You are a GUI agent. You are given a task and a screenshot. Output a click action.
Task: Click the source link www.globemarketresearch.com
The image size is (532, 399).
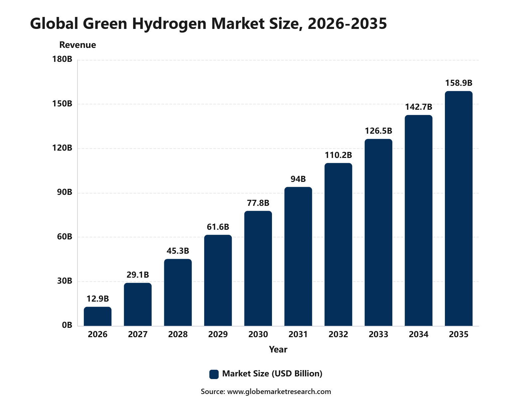279,391
